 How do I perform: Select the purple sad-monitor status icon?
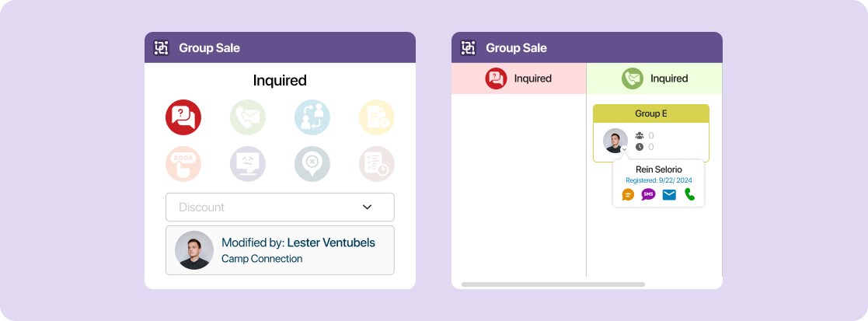[x=247, y=164]
